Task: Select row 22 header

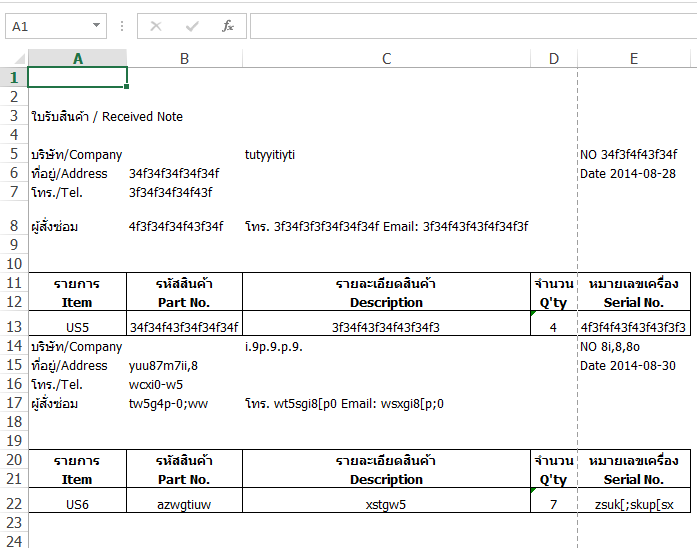Action: (x=14, y=504)
